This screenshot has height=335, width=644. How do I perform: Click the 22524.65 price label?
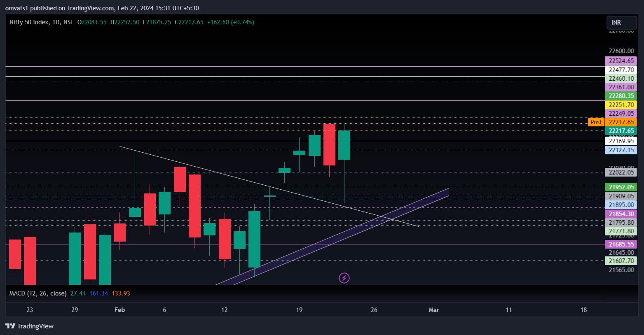coord(621,61)
